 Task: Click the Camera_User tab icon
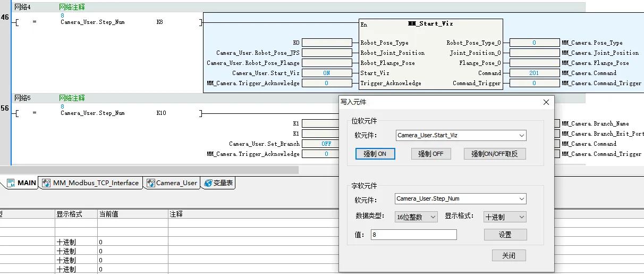[x=150, y=183]
